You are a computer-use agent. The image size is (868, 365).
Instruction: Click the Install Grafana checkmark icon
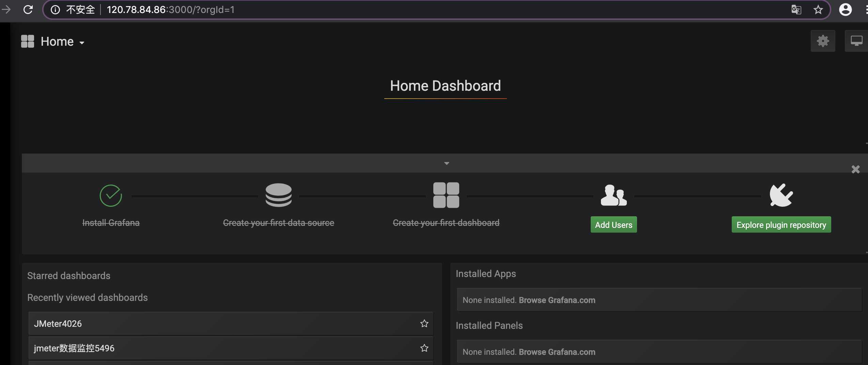(111, 195)
